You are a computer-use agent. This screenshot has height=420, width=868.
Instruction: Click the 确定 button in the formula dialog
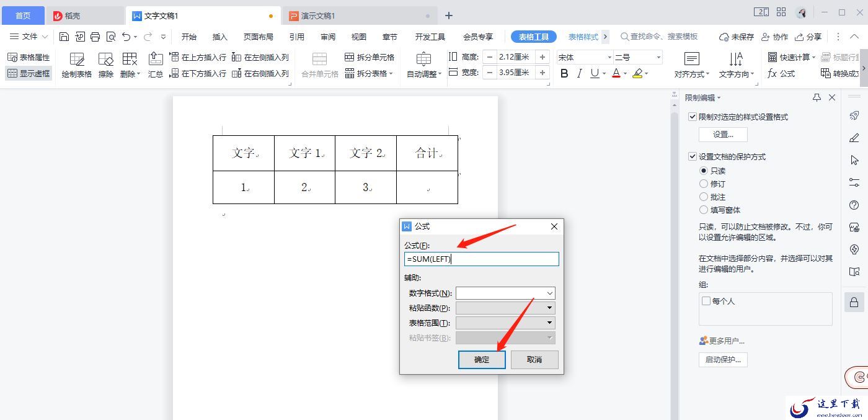click(482, 359)
